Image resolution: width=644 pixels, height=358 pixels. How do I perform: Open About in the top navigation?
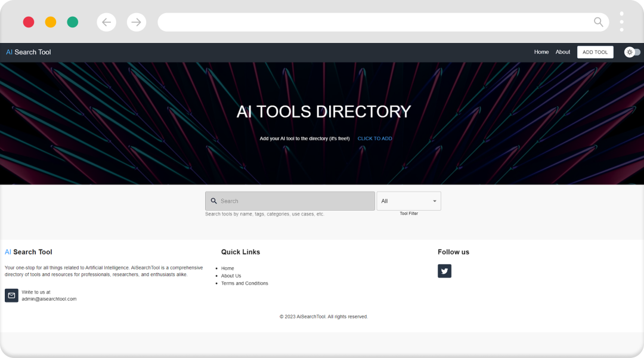pyautogui.click(x=563, y=52)
